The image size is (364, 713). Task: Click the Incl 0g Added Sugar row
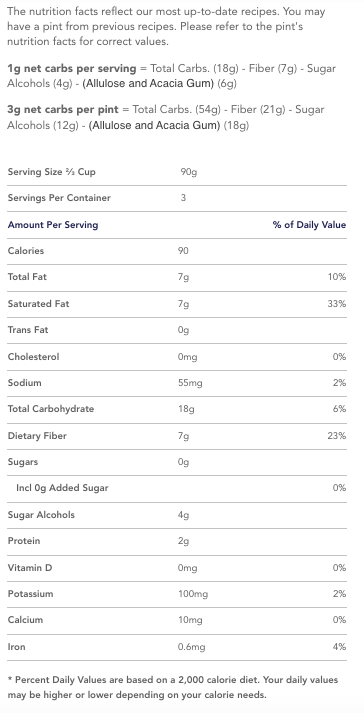[177, 488]
